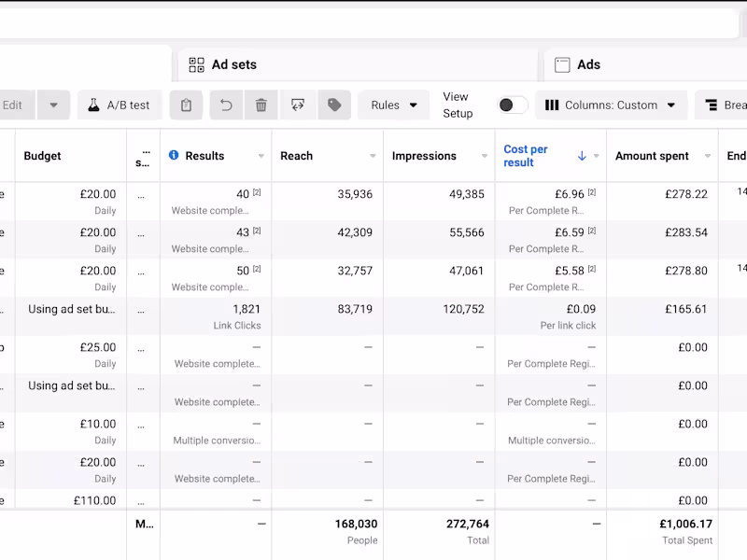747x560 pixels.
Task: Click the Cost per result sort arrow
Action: 582,156
